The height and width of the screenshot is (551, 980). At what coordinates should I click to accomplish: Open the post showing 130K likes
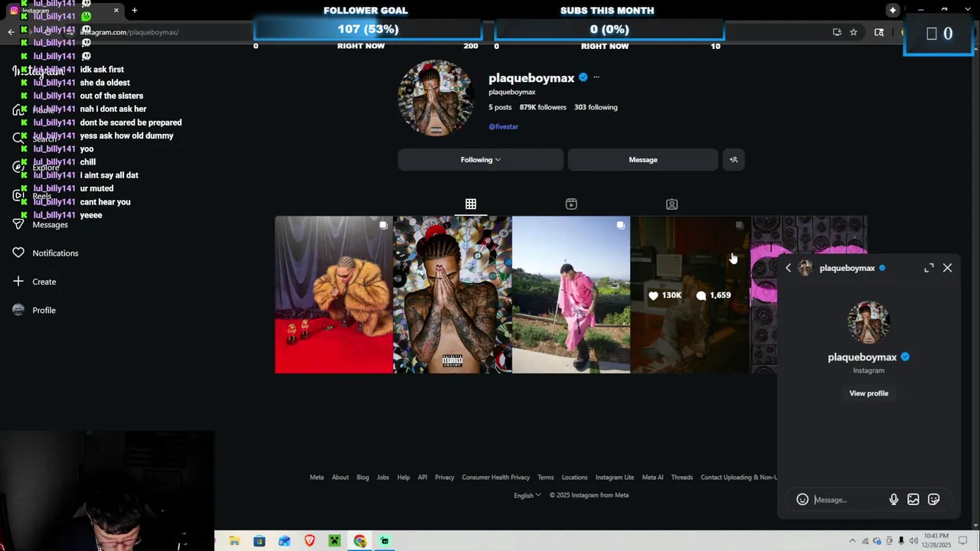pyautogui.click(x=690, y=295)
